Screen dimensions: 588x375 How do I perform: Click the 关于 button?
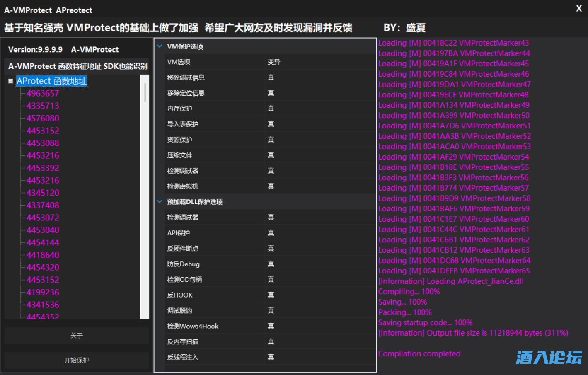[76, 336]
